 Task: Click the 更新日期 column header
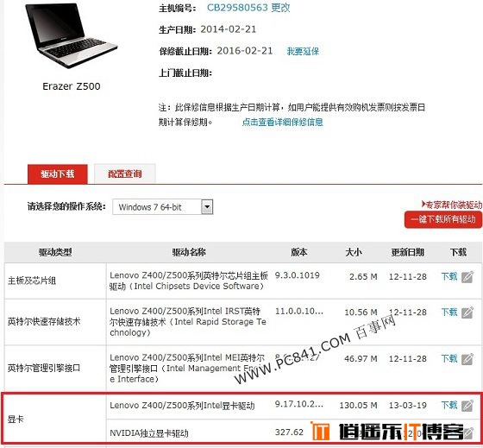tap(407, 252)
